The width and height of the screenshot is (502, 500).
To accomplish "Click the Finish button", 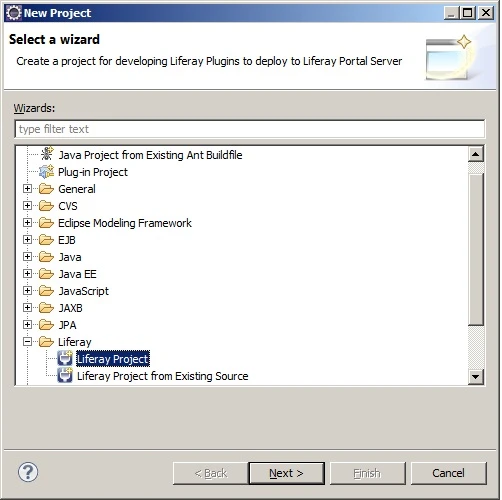I will [367, 473].
